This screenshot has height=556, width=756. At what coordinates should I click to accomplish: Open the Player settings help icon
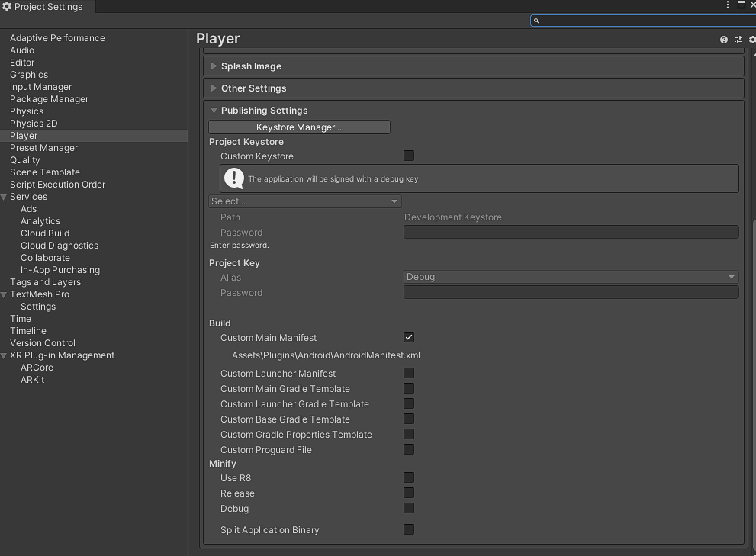coord(723,39)
